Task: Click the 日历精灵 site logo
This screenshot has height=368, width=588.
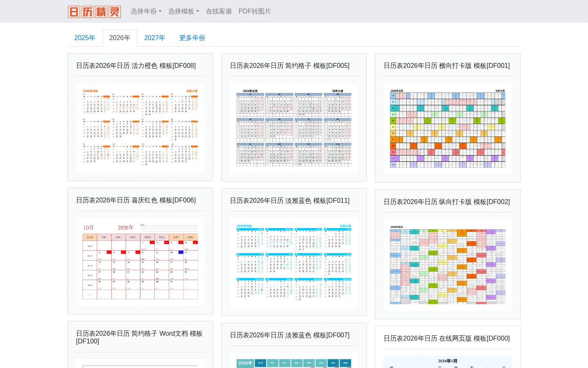Action: 94,11
